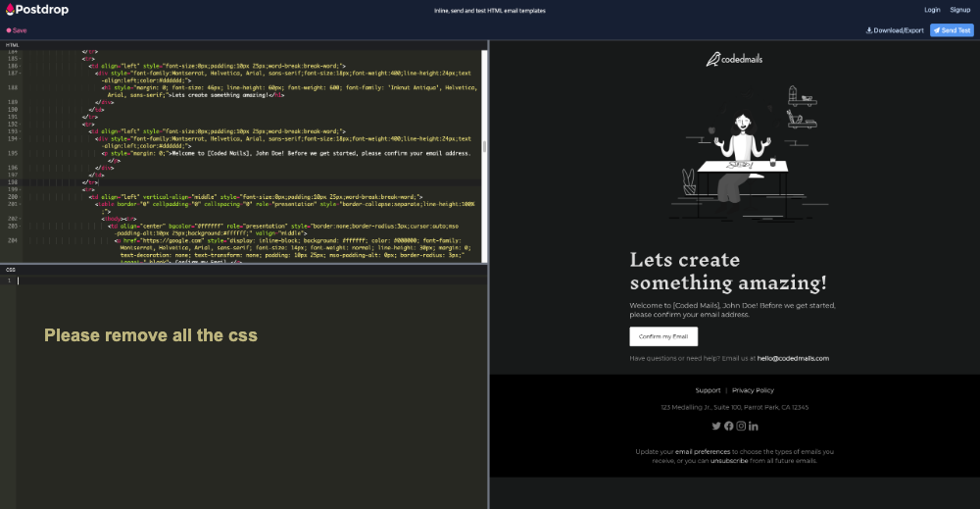Image resolution: width=980 pixels, height=509 pixels.
Task: Click the Confirm my Email button
Action: click(663, 336)
